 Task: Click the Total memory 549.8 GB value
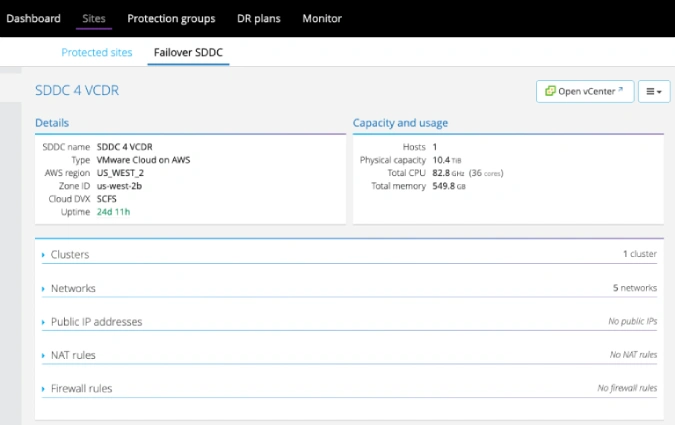pos(449,186)
